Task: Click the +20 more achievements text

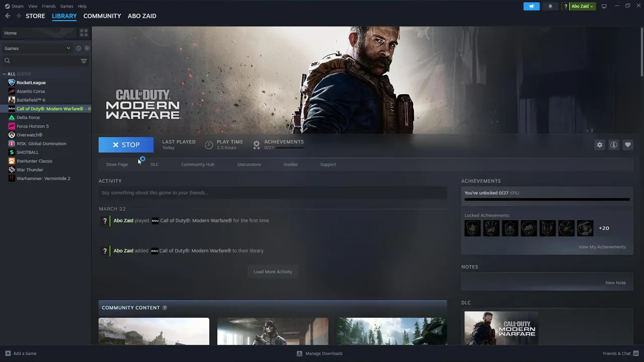Action: click(604, 228)
